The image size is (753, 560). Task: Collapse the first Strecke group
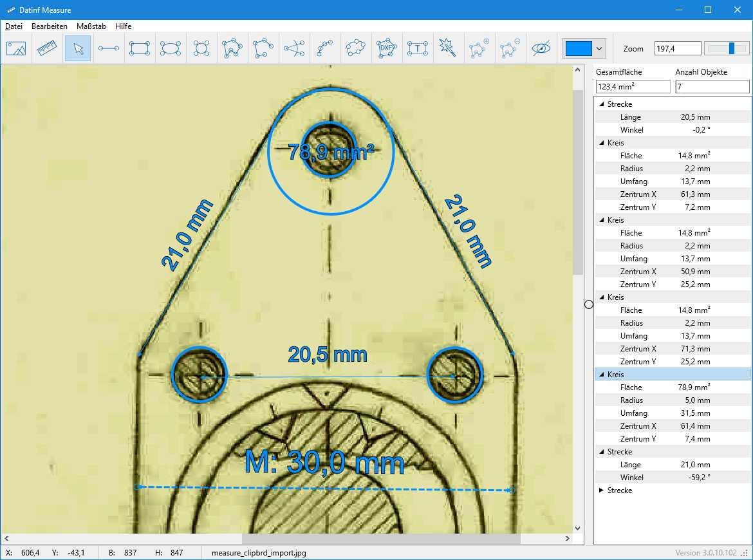point(602,104)
